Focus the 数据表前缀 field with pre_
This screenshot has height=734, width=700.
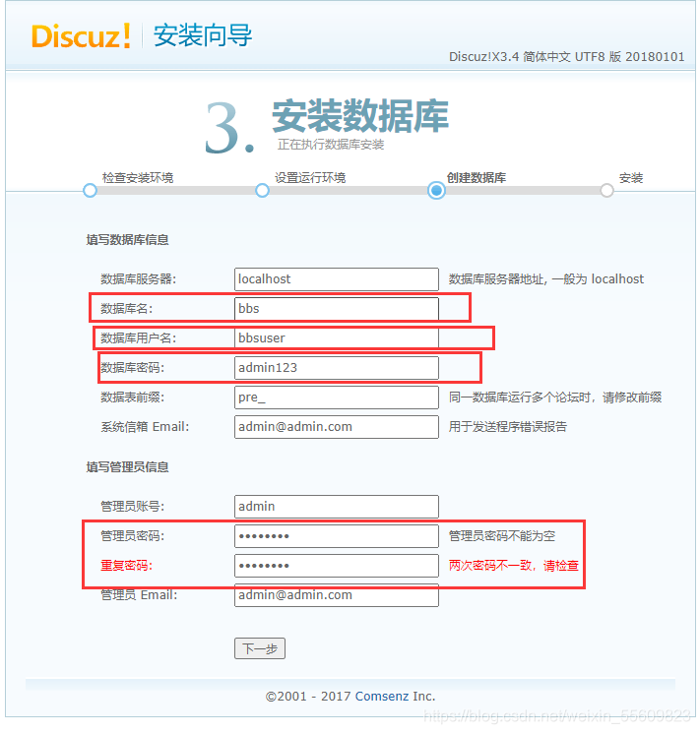pyautogui.click(x=337, y=397)
